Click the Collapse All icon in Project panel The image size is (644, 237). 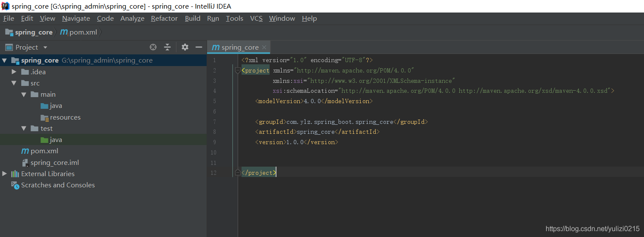pos(167,47)
